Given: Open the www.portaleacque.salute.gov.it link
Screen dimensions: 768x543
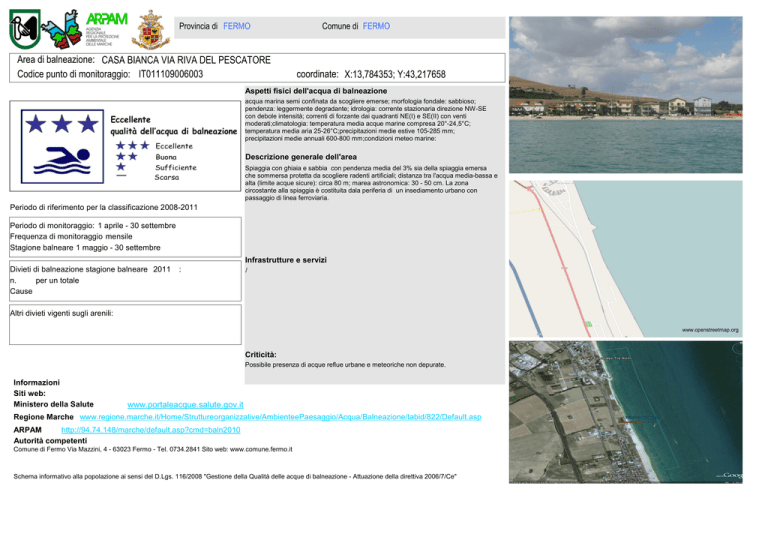Looking at the screenshot, I should click(185, 404).
